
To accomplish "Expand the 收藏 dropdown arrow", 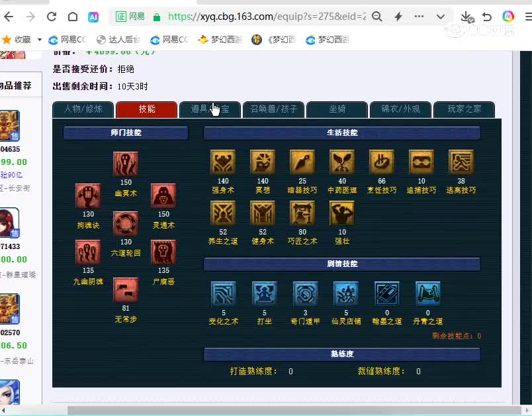I will pyautogui.click(x=39, y=40).
